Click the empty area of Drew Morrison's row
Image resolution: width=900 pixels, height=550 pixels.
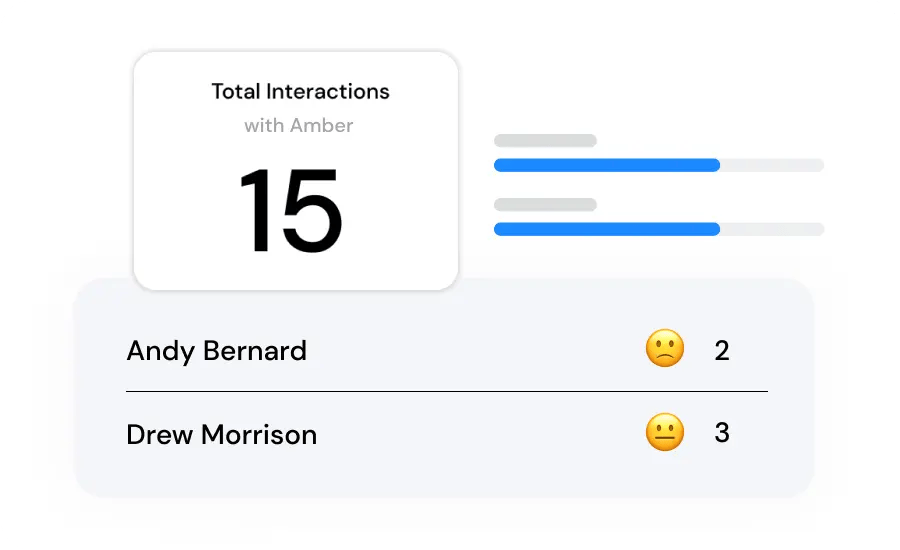click(x=481, y=433)
